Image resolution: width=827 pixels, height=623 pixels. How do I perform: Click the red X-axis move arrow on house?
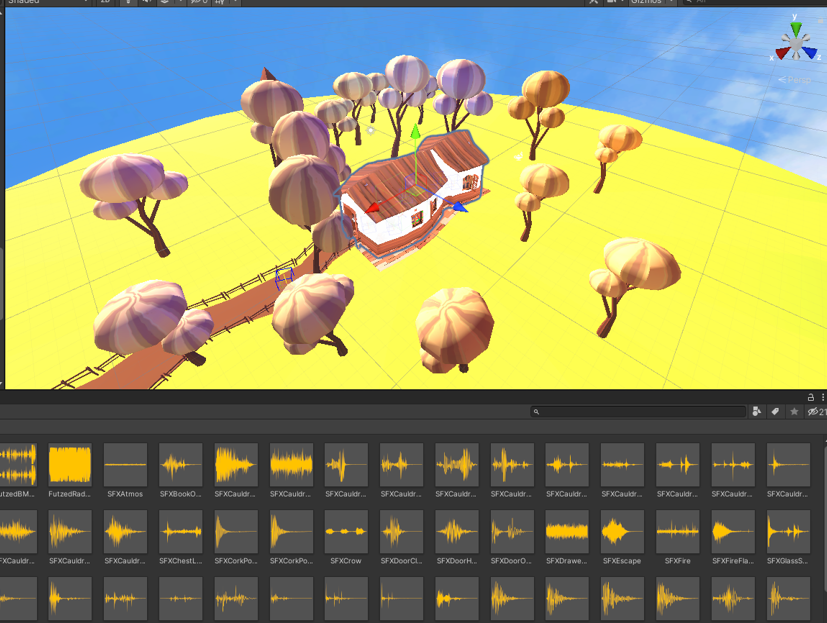[x=373, y=209]
